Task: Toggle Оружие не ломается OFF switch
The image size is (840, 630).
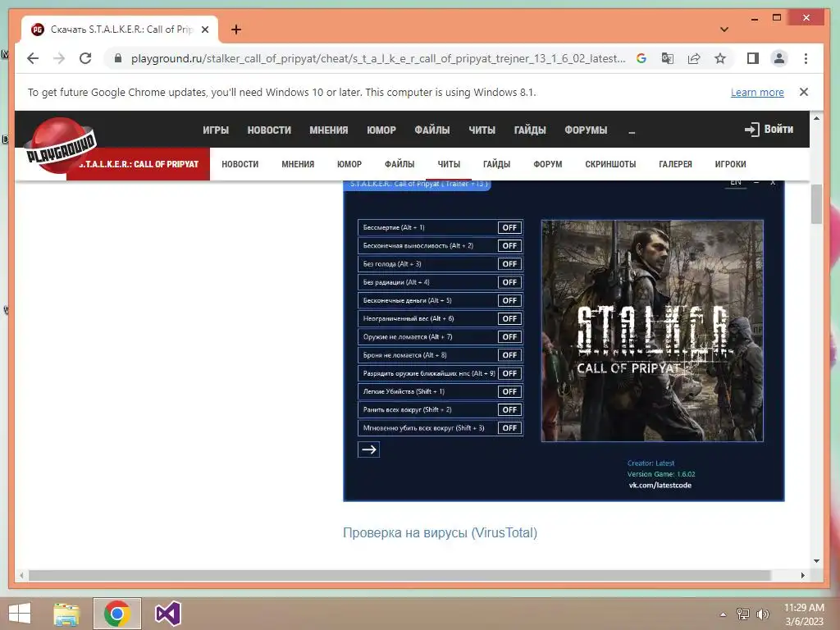Action: pos(509,337)
